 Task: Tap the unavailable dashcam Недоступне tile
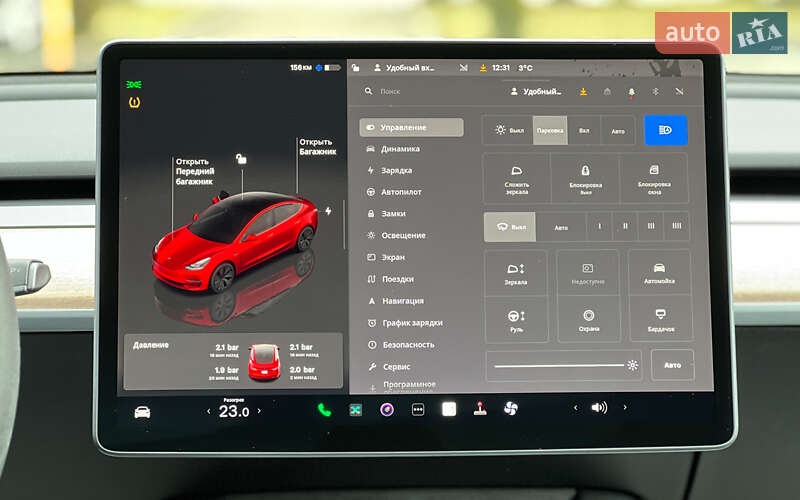(588, 273)
